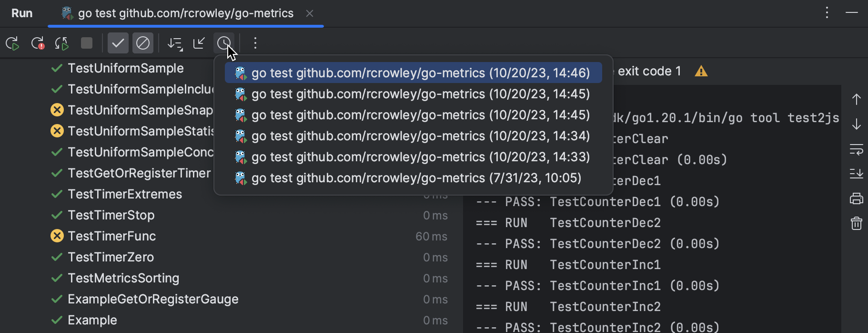The height and width of the screenshot is (333, 868).
Task: Toggle soft-wrap in console output
Action: tap(856, 150)
